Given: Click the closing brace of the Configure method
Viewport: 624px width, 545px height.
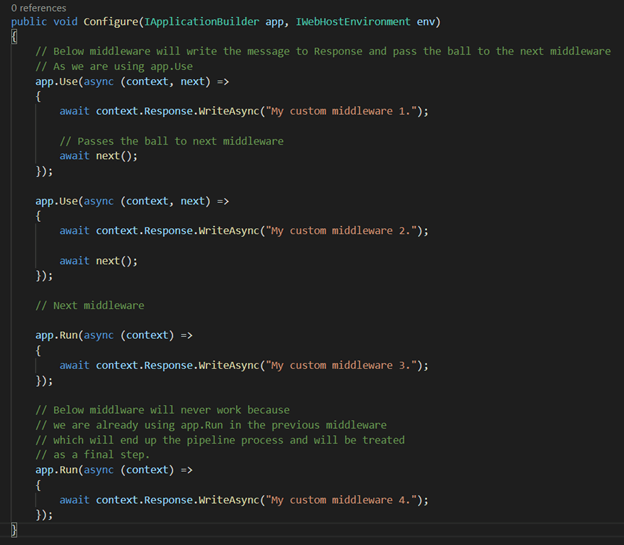Looking at the screenshot, I should click(x=14, y=530).
